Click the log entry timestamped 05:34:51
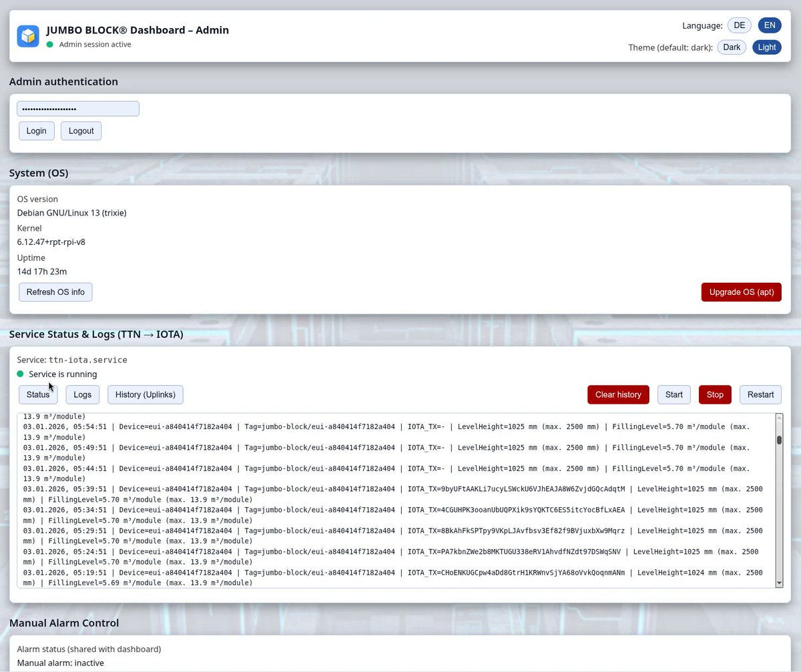Viewport: 801px width, 672px height. tap(393, 515)
